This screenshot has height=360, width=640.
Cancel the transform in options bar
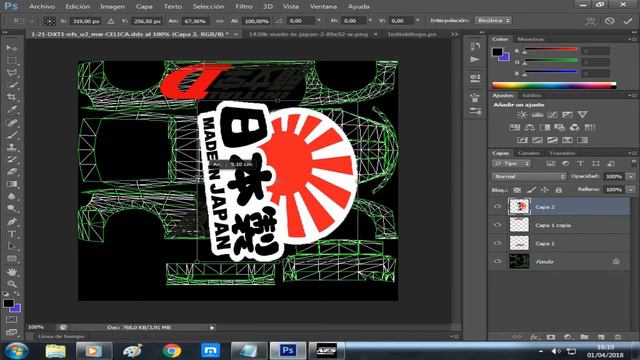pyautogui.click(x=609, y=21)
